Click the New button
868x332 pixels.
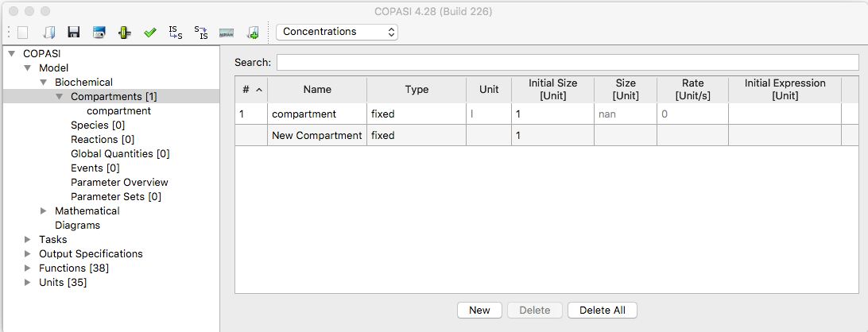click(x=479, y=310)
